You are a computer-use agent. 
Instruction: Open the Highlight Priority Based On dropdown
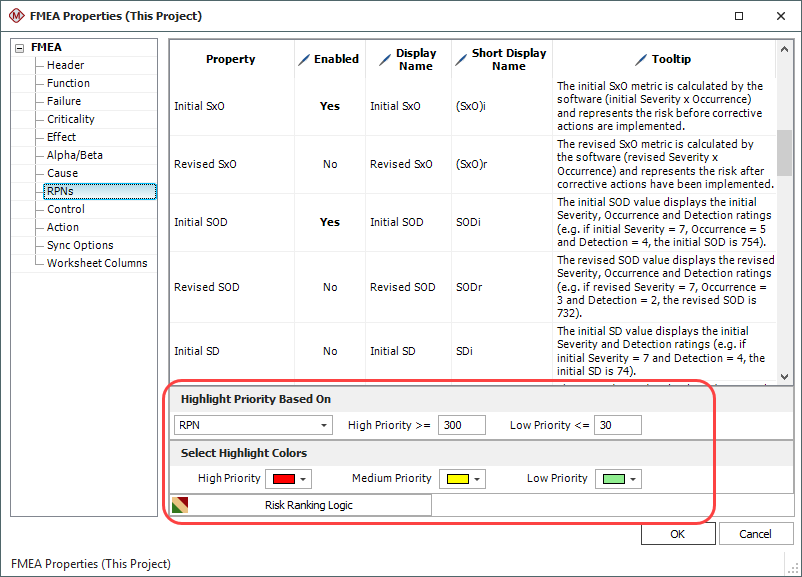(253, 426)
